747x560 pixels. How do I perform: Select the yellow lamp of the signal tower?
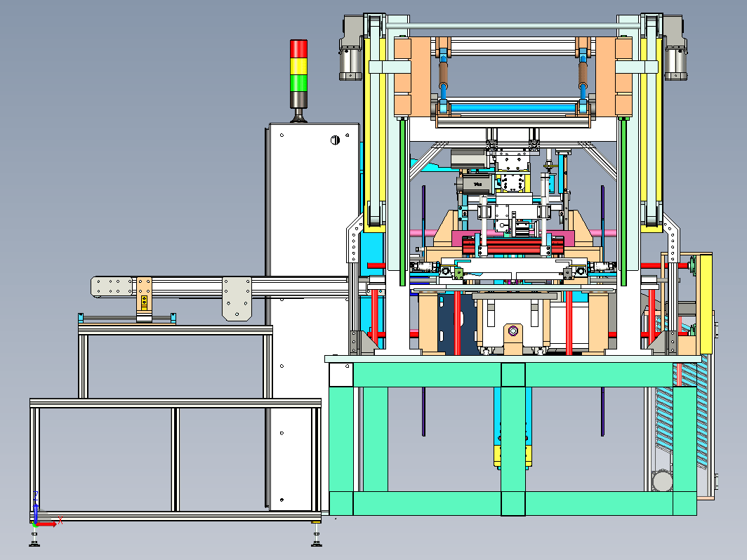point(298,66)
